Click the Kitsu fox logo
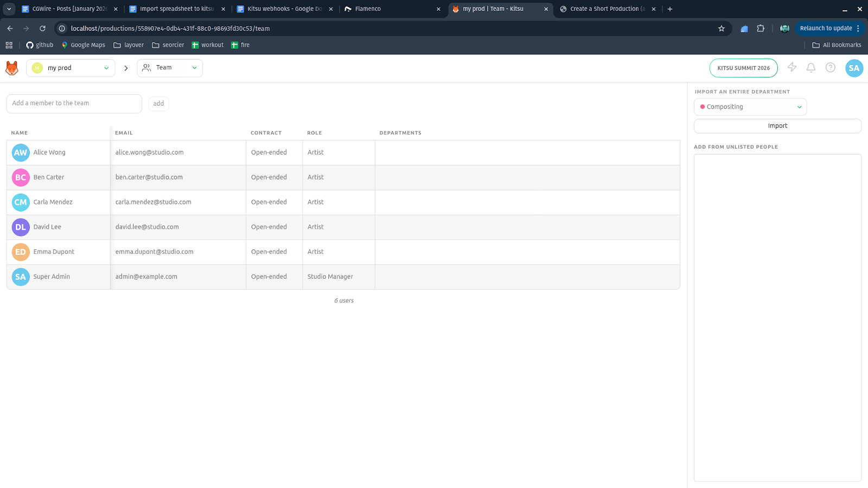 click(x=12, y=68)
